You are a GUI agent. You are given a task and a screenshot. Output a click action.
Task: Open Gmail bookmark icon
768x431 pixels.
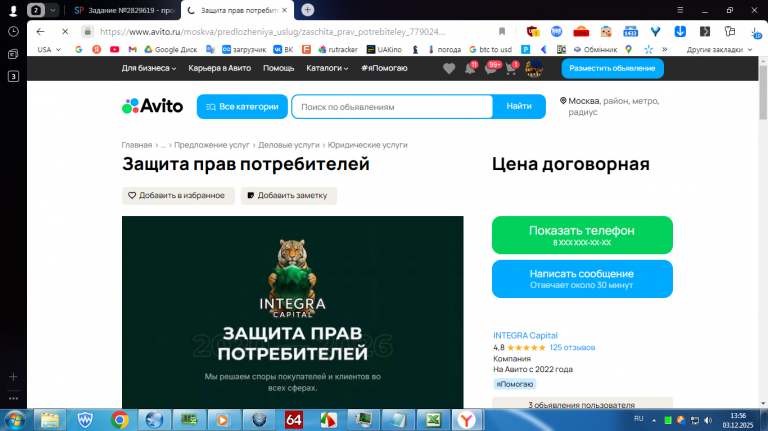click(x=132, y=49)
